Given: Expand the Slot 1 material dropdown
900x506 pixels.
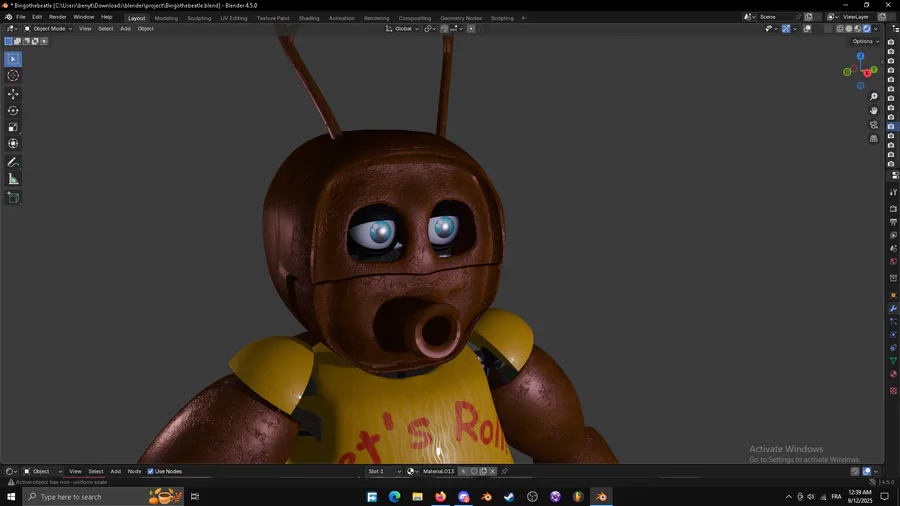Looking at the screenshot, I should [x=384, y=471].
